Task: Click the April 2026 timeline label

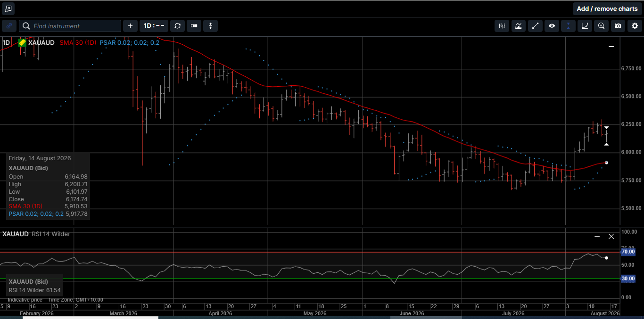Action: 220,313
